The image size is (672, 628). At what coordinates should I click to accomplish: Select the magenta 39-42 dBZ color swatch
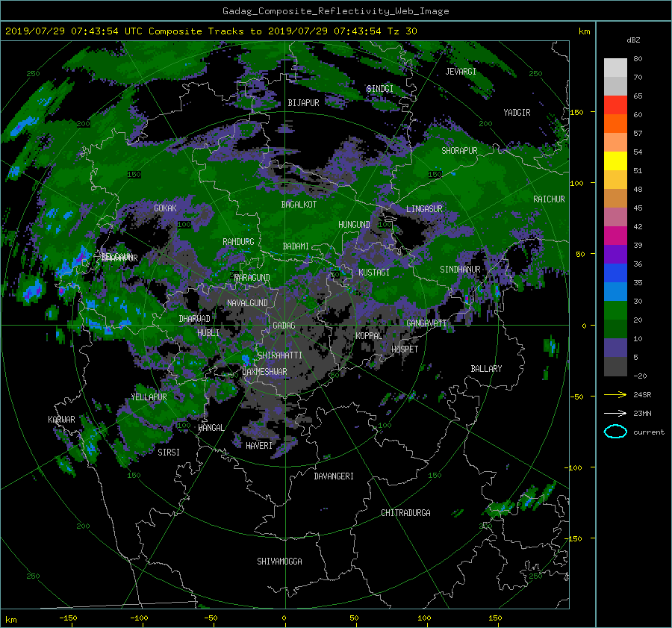pos(615,235)
